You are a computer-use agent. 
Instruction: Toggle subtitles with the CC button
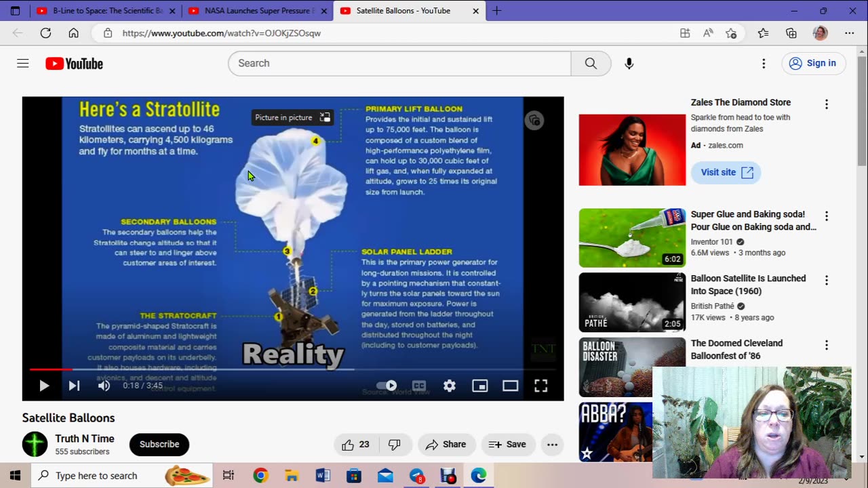point(419,386)
